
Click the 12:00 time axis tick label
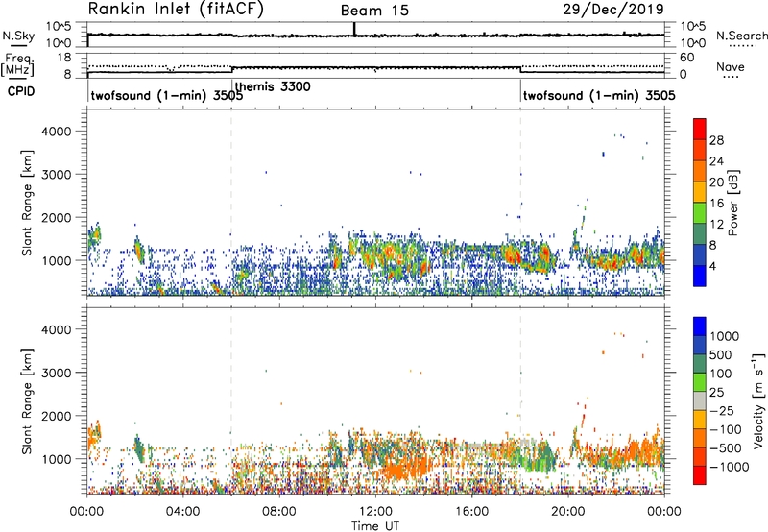click(x=376, y=510)
